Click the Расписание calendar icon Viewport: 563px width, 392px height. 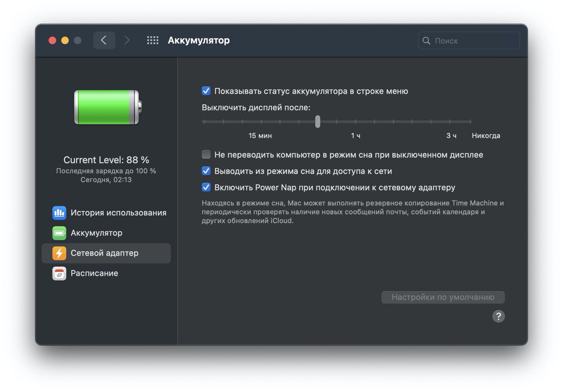(59, 274)
